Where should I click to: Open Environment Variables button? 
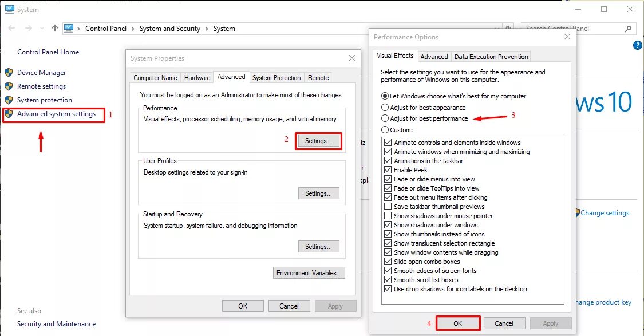(x=309, y=272)
